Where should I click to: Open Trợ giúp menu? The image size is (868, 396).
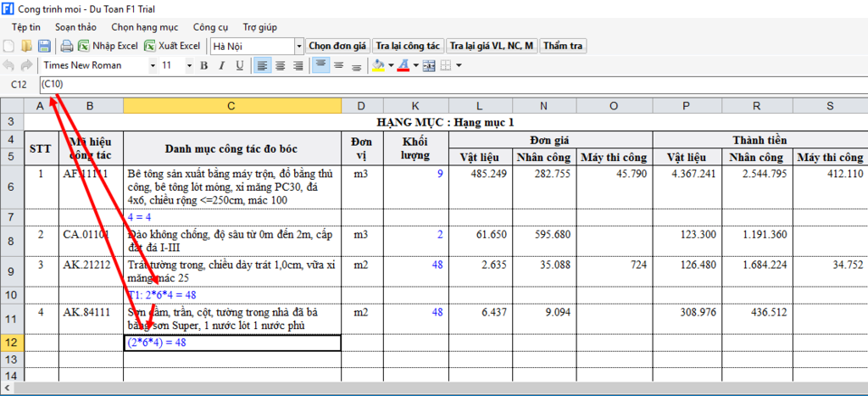coord(259,27)
